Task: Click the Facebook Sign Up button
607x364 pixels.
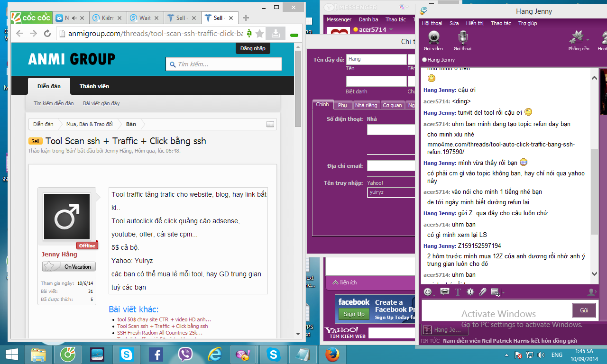Action: (x=354, y=314)
